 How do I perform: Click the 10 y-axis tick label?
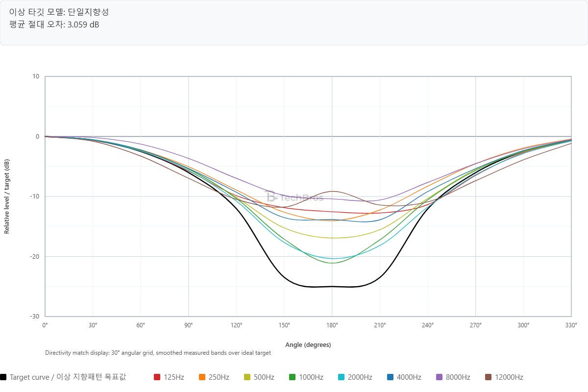tap(36, 76)
